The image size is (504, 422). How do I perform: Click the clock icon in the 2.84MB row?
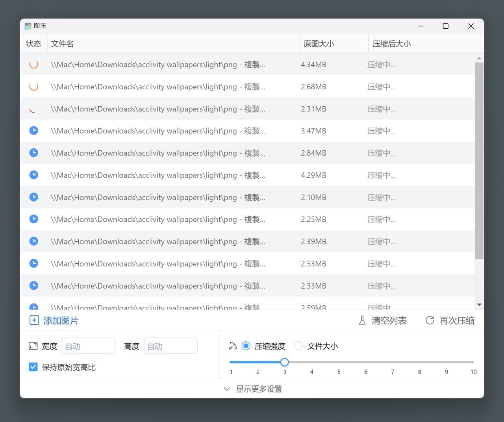[x=34, y=152]
